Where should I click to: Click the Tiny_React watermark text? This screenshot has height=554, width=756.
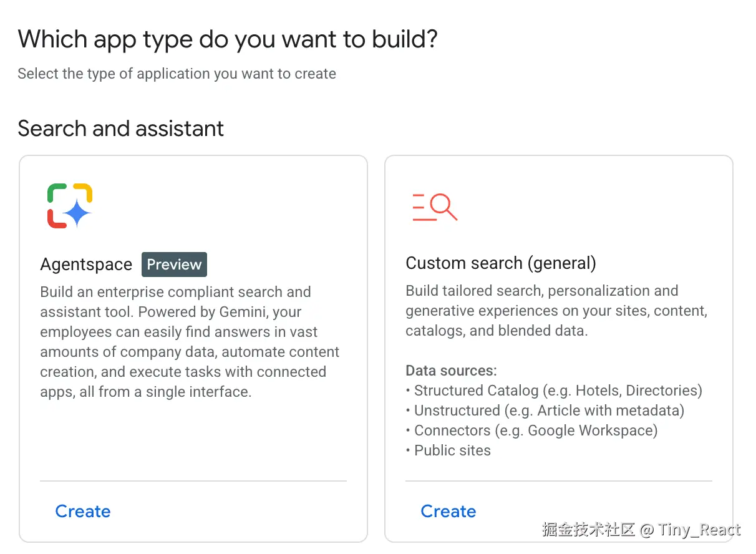coord(700,530)
